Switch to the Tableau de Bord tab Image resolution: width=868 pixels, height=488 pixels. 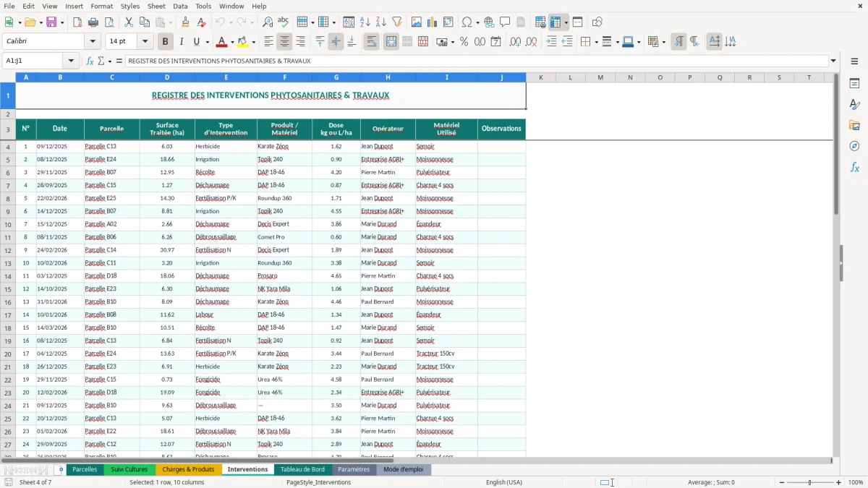302,469
